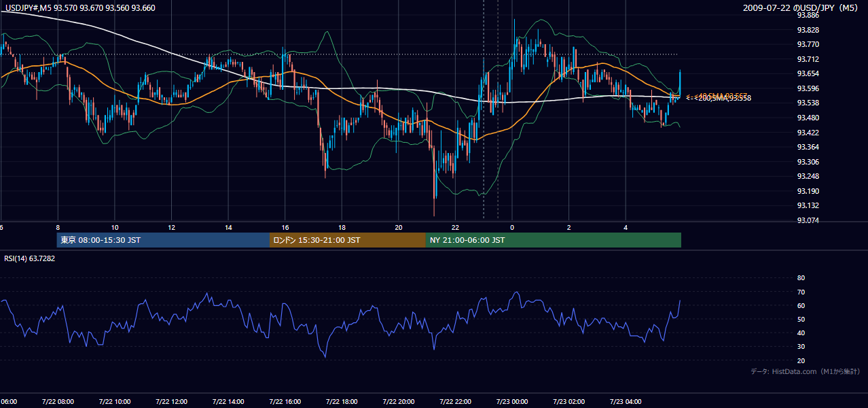This screenshot has height=408, width=868.
Task: Click the 7/22 22:00 bottom time label
Action: pos(455,402)
